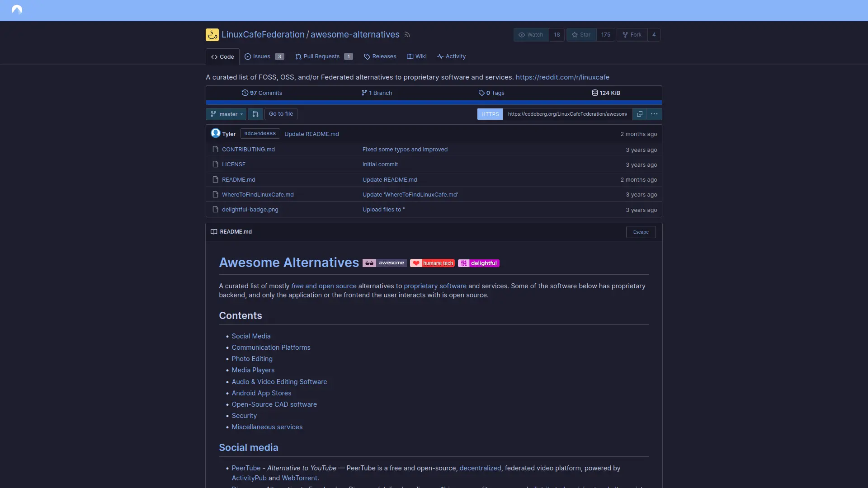Open the master branch dropdown
868x488 pixels.
[226, 114]
